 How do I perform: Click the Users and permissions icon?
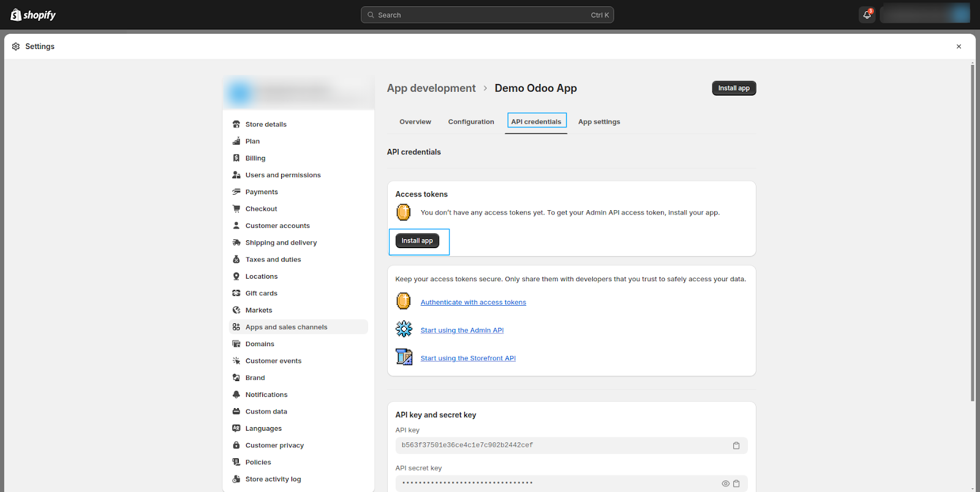coord(236,175)
